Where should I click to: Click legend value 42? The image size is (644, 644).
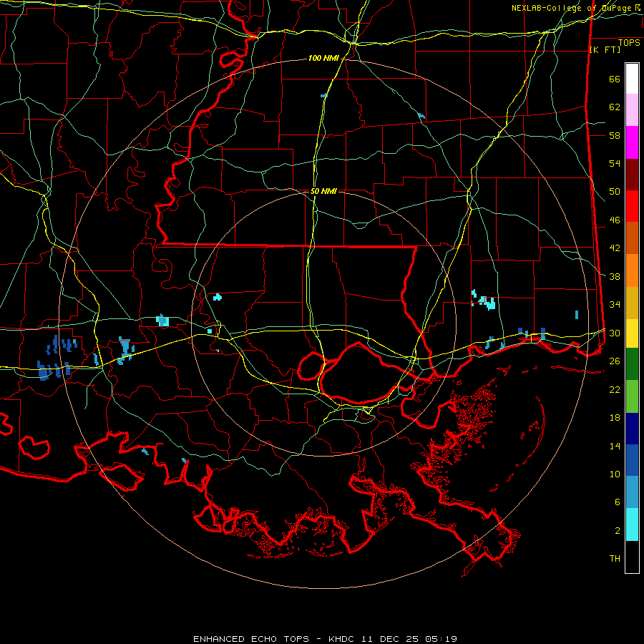[615, 248]
